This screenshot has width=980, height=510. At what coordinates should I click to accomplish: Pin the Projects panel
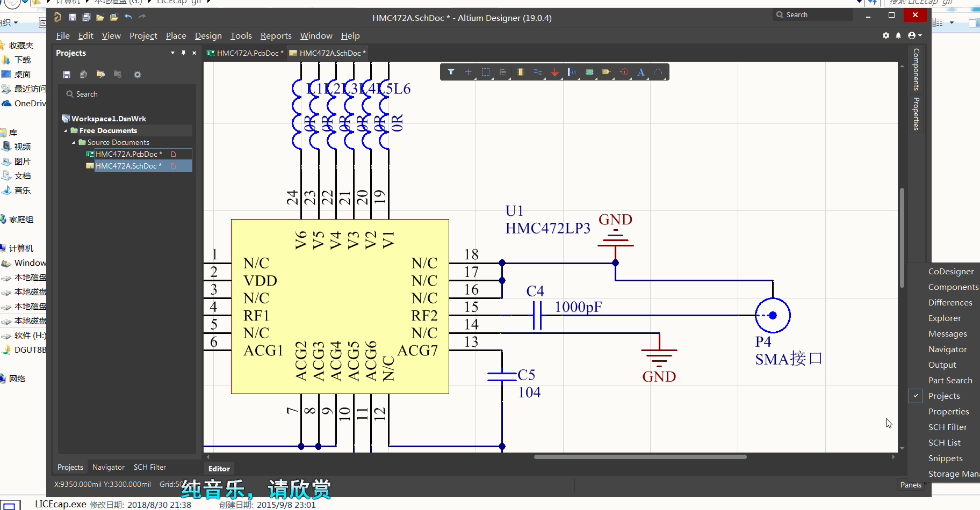point(183,53)
